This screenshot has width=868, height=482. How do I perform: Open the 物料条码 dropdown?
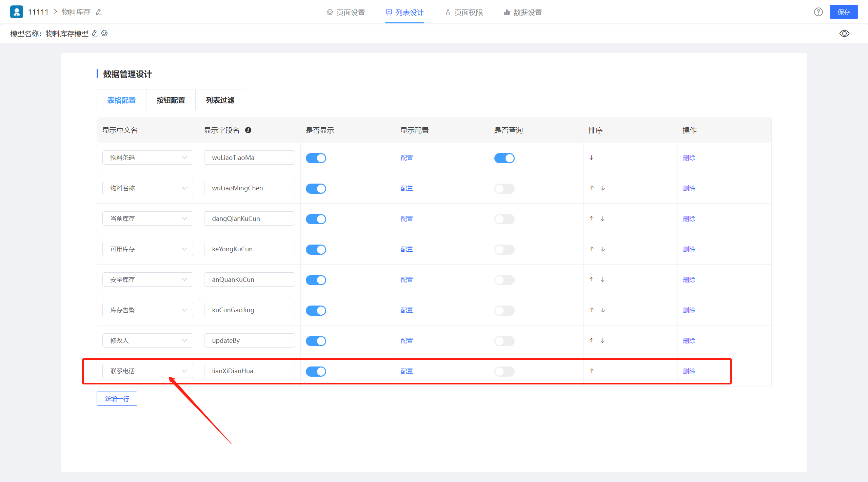(x=148, y=158)
